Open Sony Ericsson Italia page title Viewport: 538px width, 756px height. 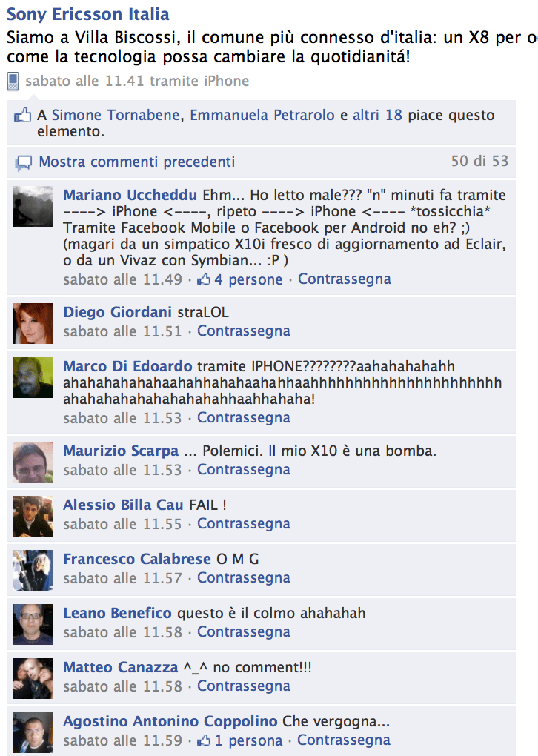point(88,14)
